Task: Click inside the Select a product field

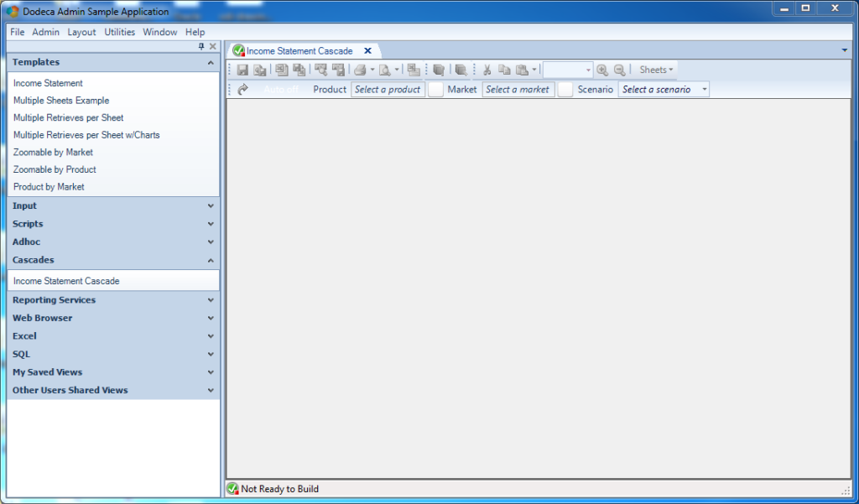Action: click(x=388, y=89)
